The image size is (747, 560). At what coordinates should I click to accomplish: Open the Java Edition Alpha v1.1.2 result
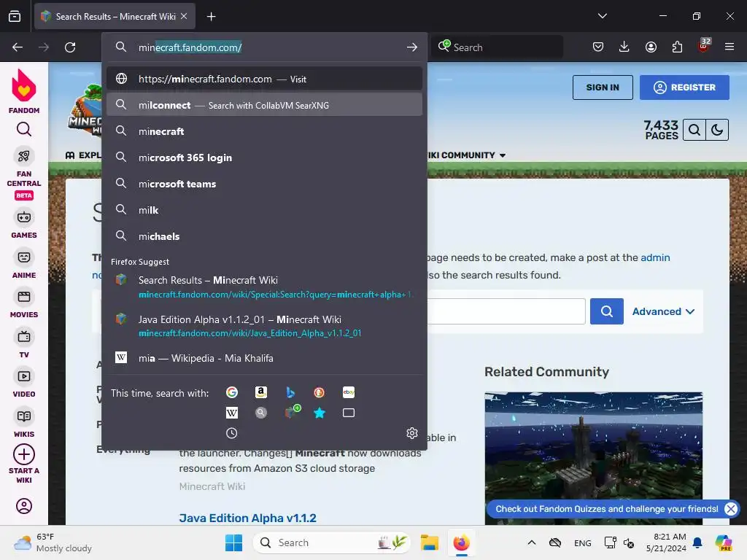[x=248, y=518]
